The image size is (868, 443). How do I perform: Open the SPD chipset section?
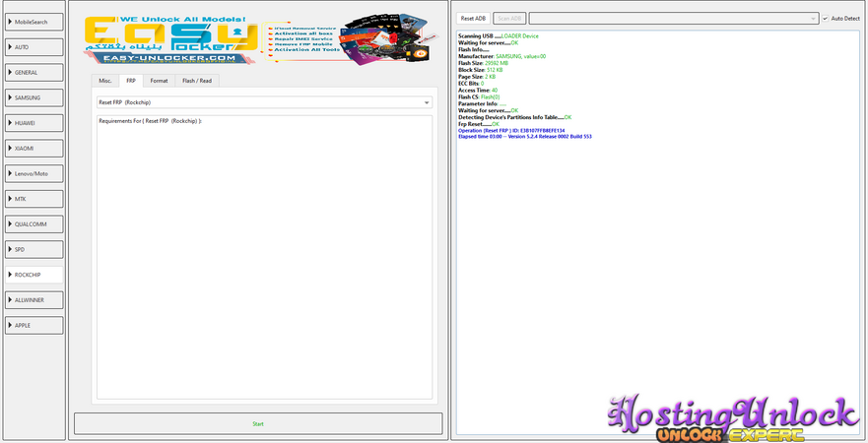click(x=33, y=249)
